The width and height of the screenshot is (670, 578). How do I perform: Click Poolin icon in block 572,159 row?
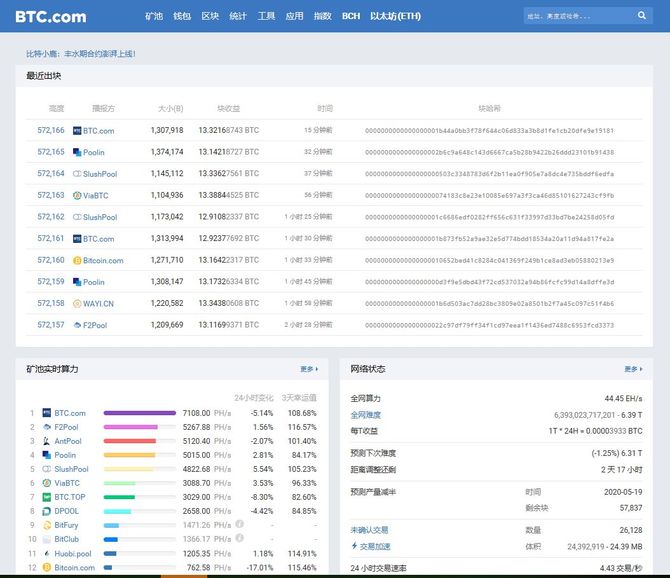[x=77, y=282]
